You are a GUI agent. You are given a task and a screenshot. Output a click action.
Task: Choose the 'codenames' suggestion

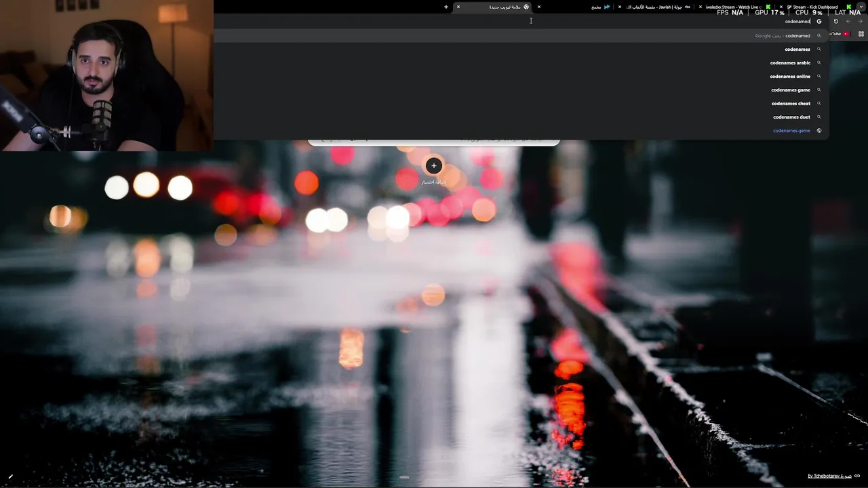click(x=521, y=49)
